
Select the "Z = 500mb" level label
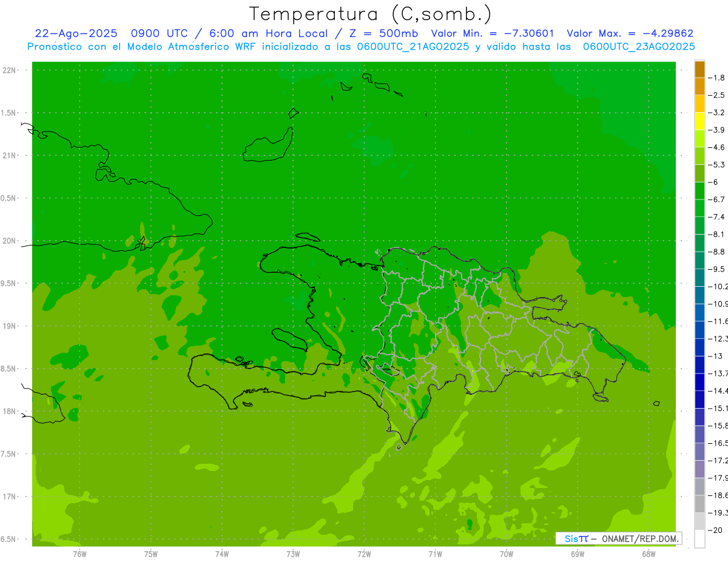point(383,33)
